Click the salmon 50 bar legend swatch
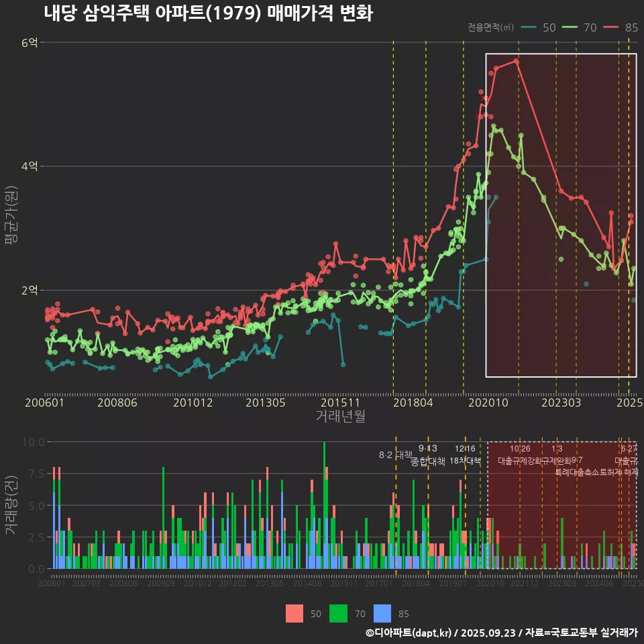644x644 pixels. pos(294,613)
